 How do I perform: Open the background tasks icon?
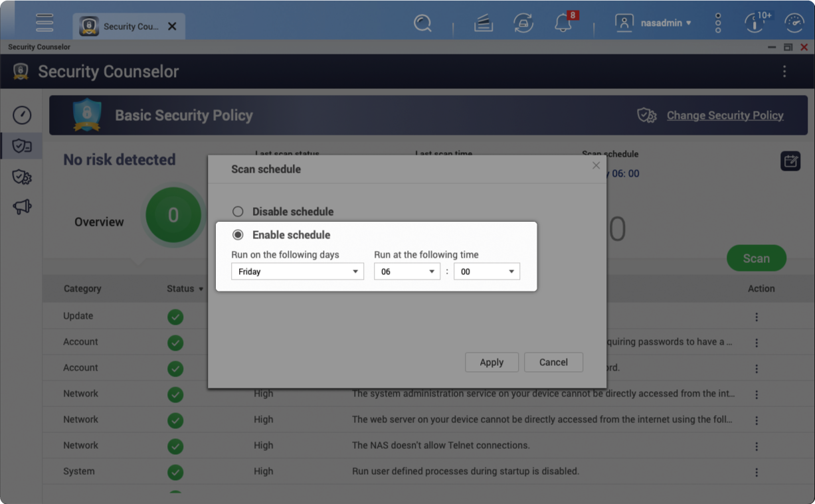pos(523,23)
